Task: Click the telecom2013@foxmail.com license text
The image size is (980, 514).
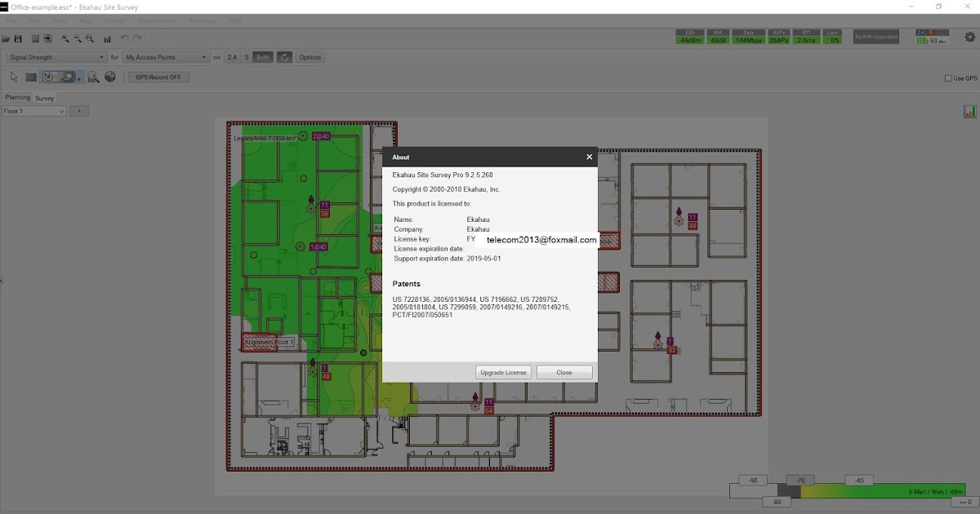Action: click(x=541, y=240)
